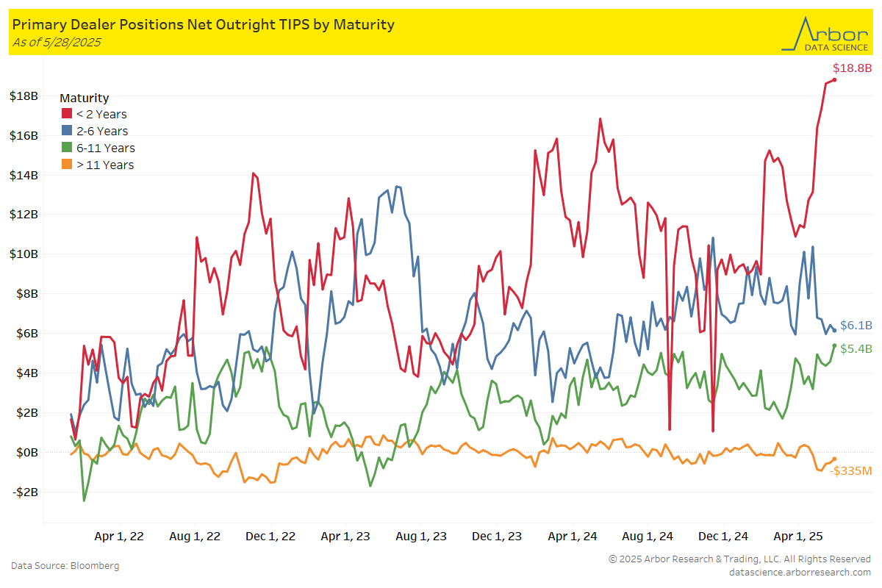Click the $18B y-axis label
The width and height of the screenshot is (882, 588).
pos(24,96)
